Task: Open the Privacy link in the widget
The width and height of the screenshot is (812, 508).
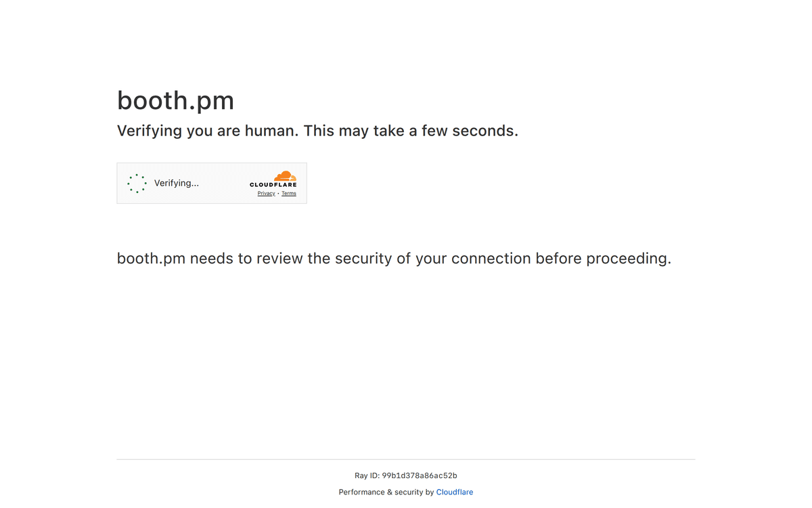Action: pos(266,194)
